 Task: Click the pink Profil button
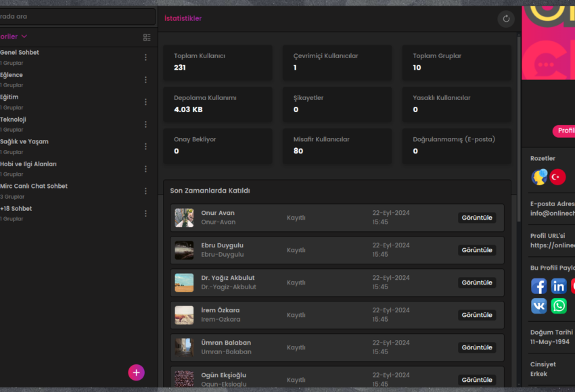pyautogui.click(x=564, y=131)
